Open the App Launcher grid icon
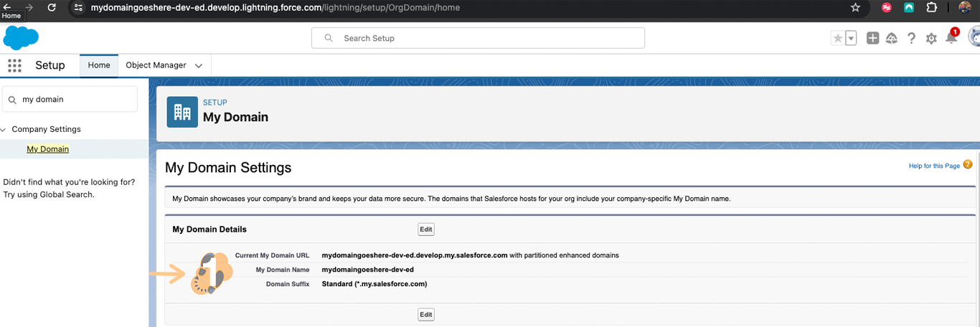This screenshot has height=327, width=980. (14, 65)
